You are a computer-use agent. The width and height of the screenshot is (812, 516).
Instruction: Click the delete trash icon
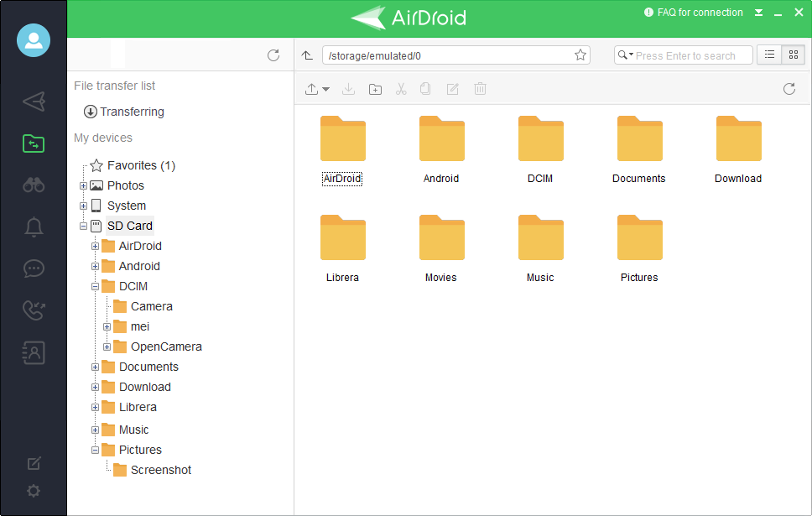(x=480, y=89)
